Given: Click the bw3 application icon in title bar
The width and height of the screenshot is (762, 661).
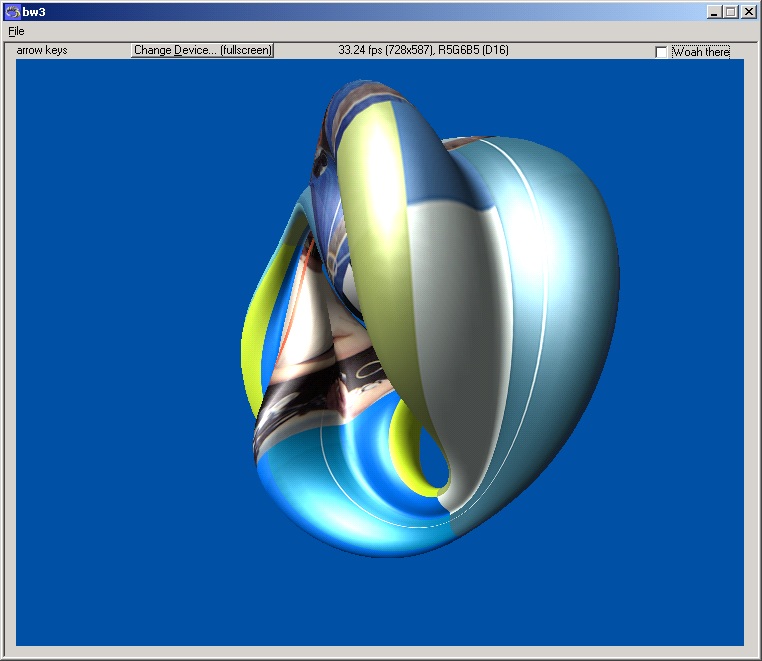Looking at the screenshot, I should pos(12,12).
